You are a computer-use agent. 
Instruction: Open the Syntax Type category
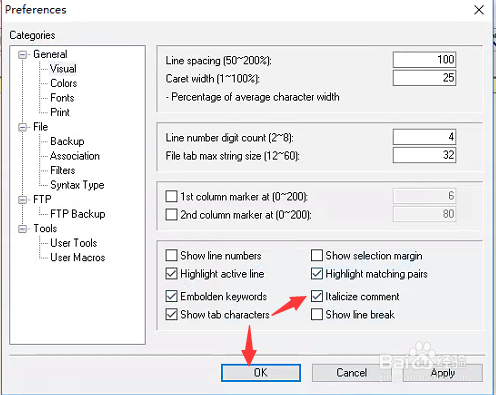[77, 185]
